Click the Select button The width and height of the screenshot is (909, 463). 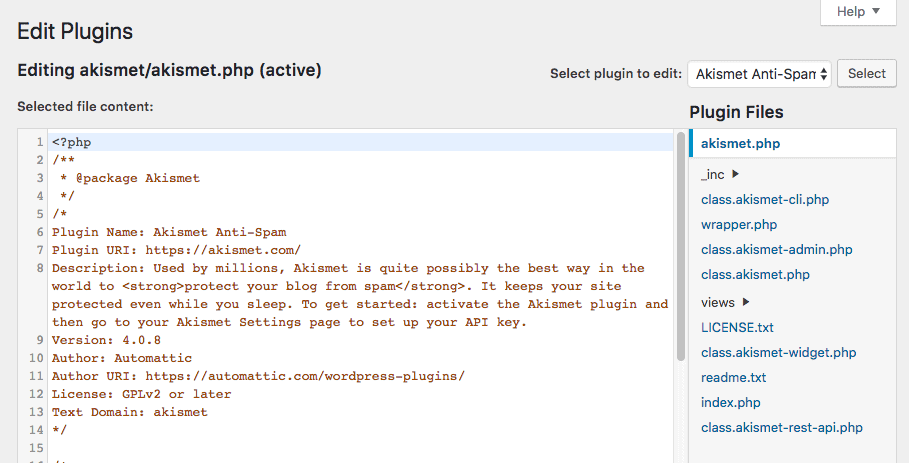click(x=866, y=73)
